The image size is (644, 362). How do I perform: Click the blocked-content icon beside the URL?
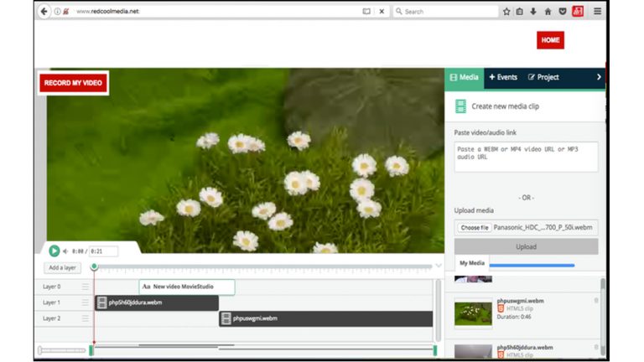66,12
